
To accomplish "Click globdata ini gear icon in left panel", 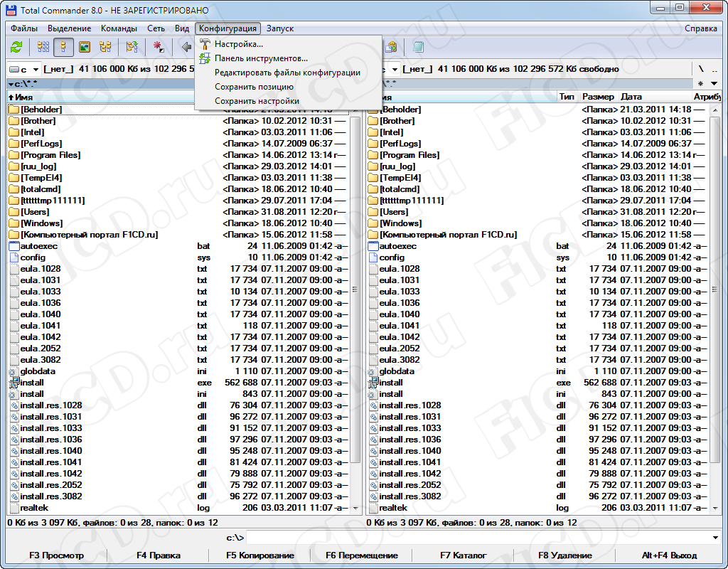I will point(13,371).
